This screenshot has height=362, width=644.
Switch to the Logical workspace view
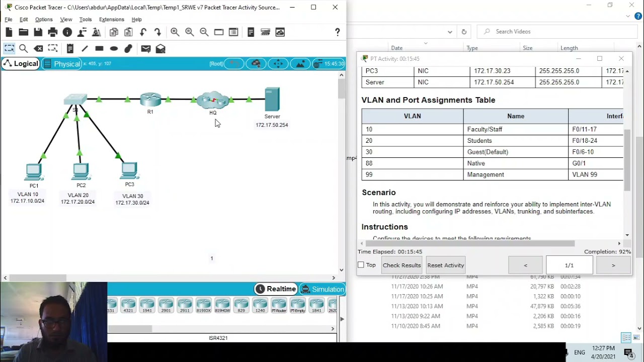(21, 64)
